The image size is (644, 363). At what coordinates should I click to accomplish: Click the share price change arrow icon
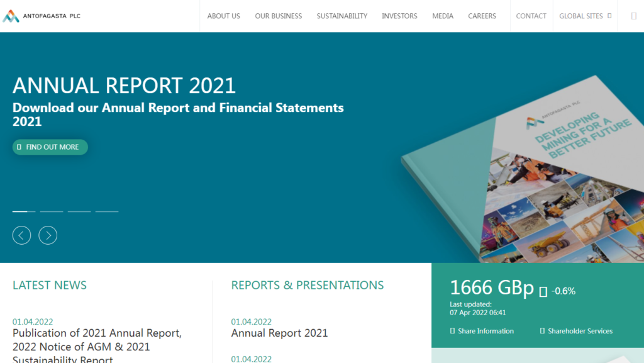click(543, 292)
